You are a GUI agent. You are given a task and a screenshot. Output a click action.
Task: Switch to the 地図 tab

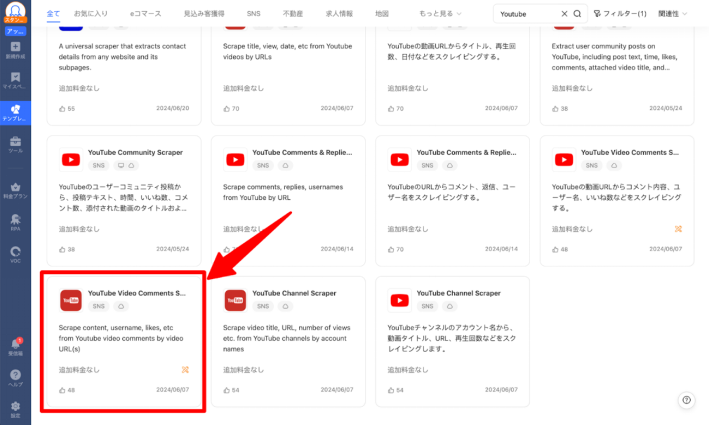click(x=382, y=14)
